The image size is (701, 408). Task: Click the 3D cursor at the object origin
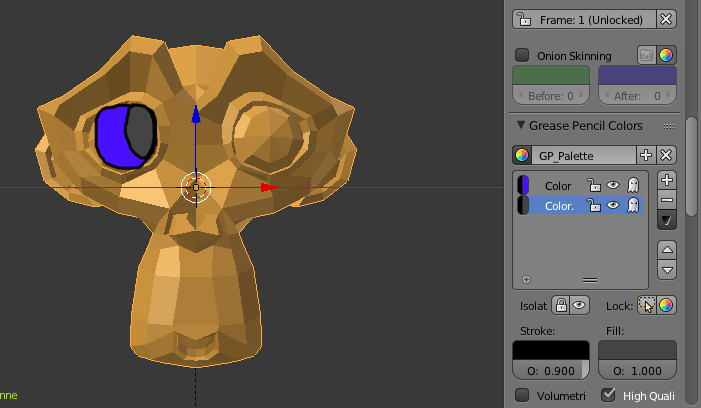pyautogui.click(x=196, y=187)
